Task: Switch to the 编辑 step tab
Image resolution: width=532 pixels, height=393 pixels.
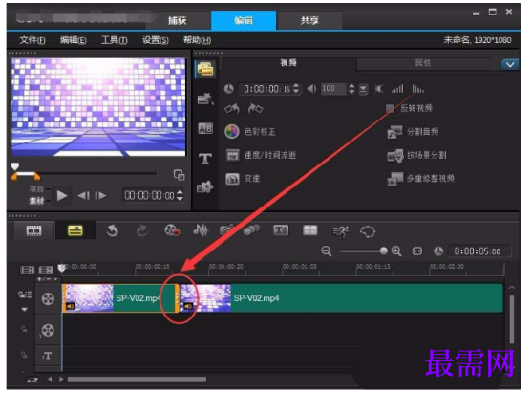Action: coord(244,21)
